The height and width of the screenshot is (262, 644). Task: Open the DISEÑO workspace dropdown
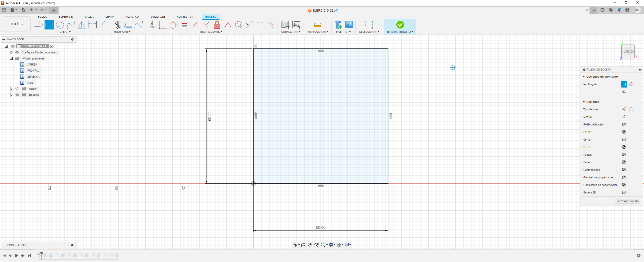[17, 24]
